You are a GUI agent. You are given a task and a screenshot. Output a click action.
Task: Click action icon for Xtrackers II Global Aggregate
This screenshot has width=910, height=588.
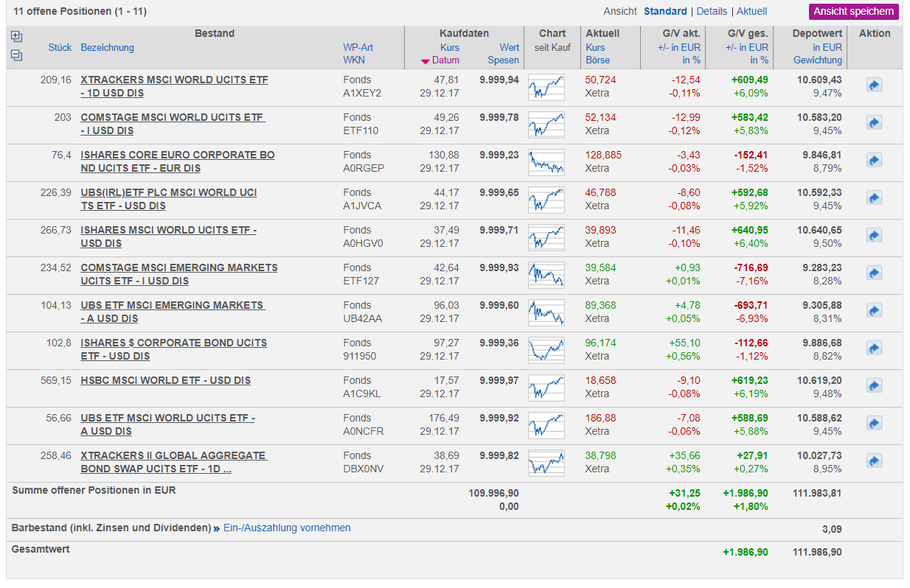[x=874, y=461]
